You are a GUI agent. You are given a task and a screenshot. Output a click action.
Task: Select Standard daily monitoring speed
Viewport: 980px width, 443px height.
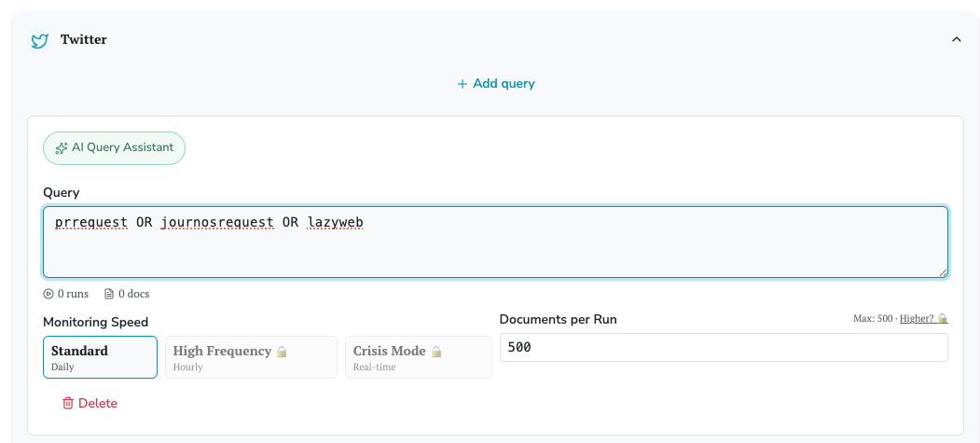point(100,357)
